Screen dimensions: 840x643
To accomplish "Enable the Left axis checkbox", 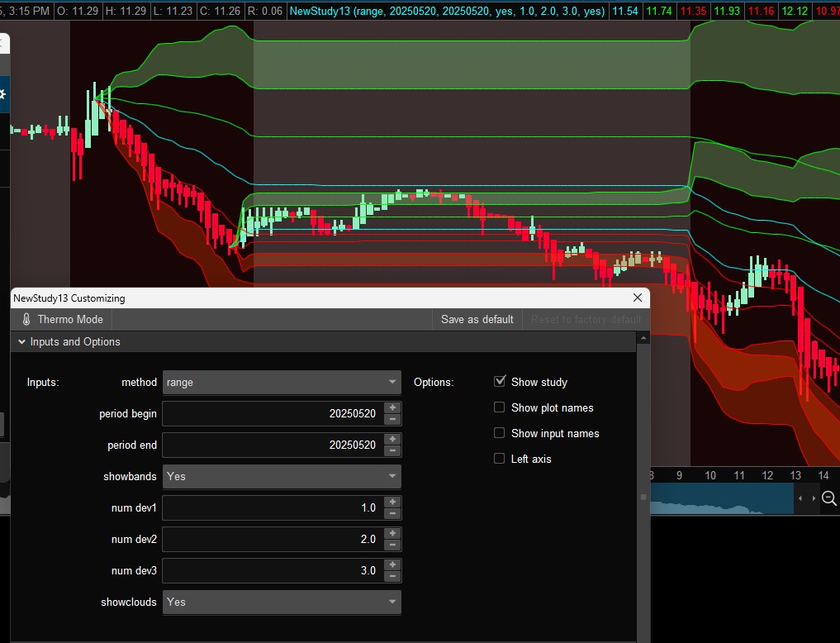I will point(499,459).
